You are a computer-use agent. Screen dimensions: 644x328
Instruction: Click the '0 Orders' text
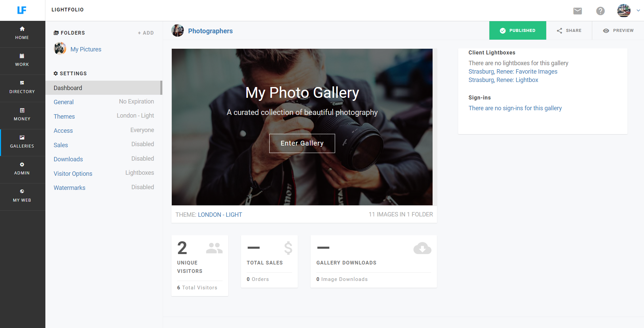(x=258, y=279)
